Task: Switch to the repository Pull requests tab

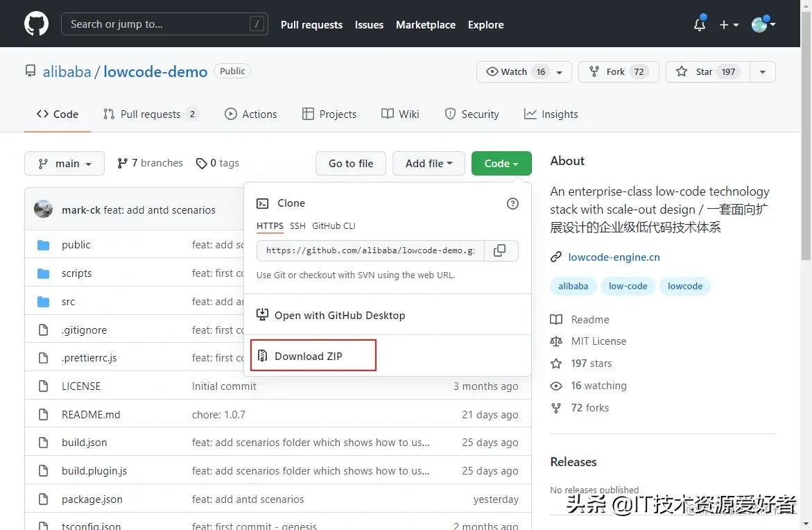Action: (x=150, y=114)
